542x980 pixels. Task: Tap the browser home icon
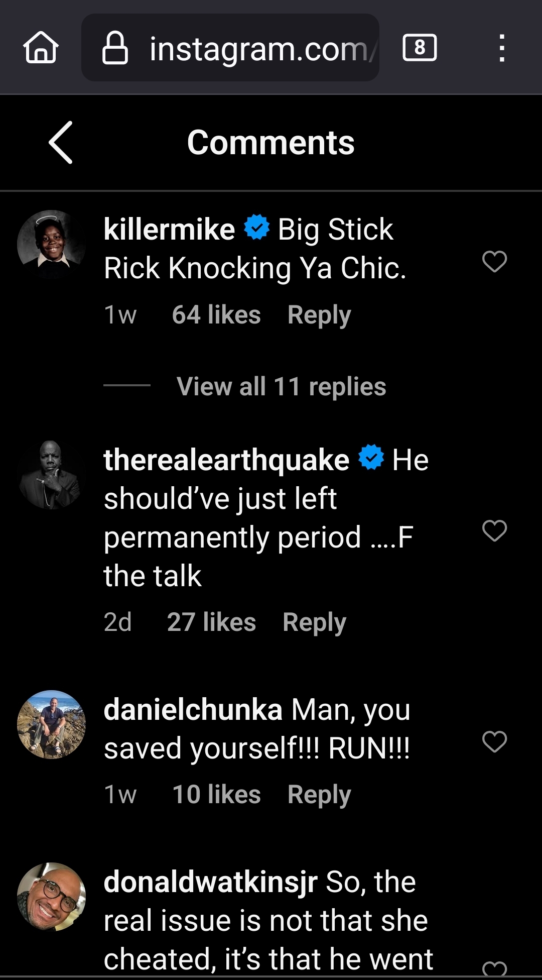click(x=41, y=48)
